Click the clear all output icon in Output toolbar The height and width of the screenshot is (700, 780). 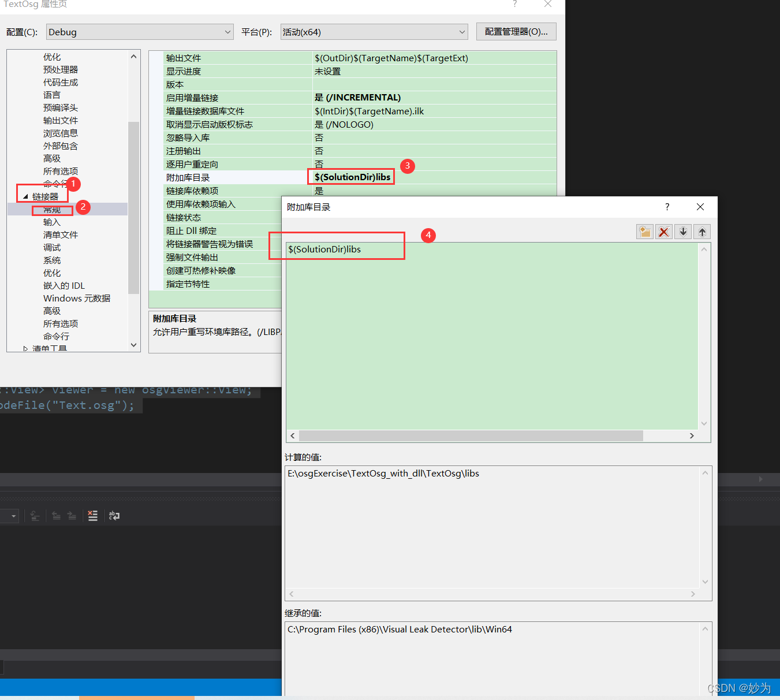click(x=92, y=516)
